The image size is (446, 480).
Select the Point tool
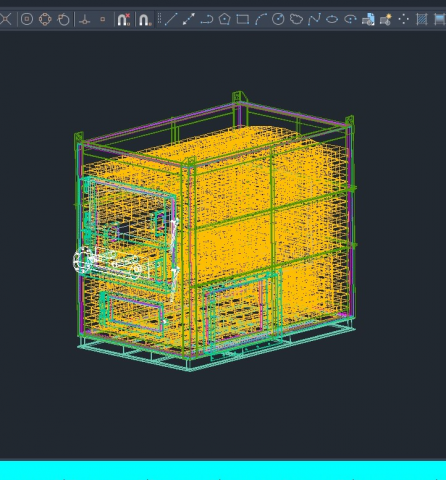[x=404, y=19]
